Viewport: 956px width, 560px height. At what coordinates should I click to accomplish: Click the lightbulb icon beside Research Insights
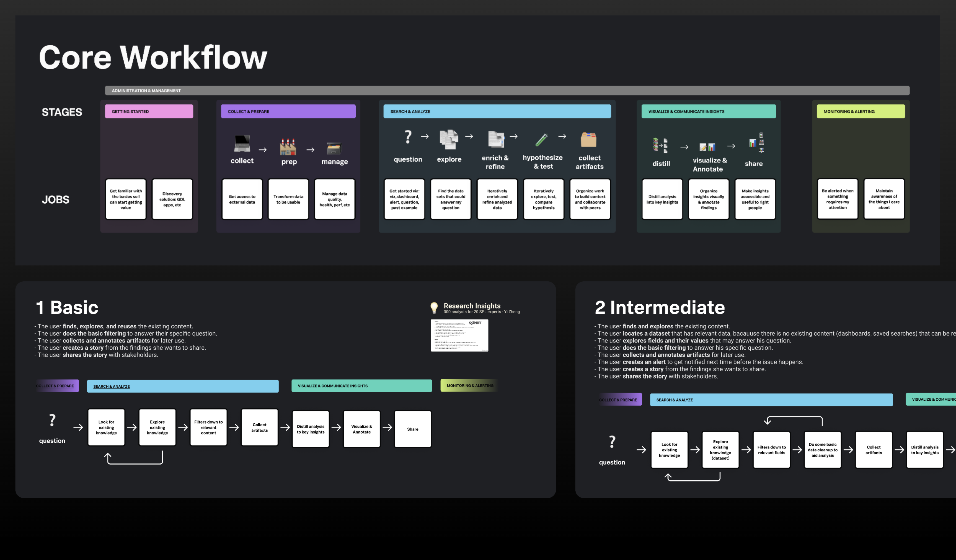434,308
